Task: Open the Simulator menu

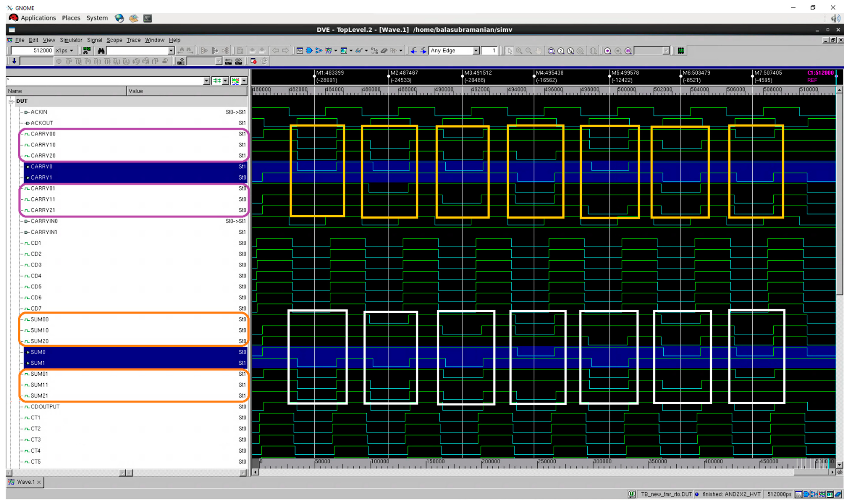Action: coord(71,40)
